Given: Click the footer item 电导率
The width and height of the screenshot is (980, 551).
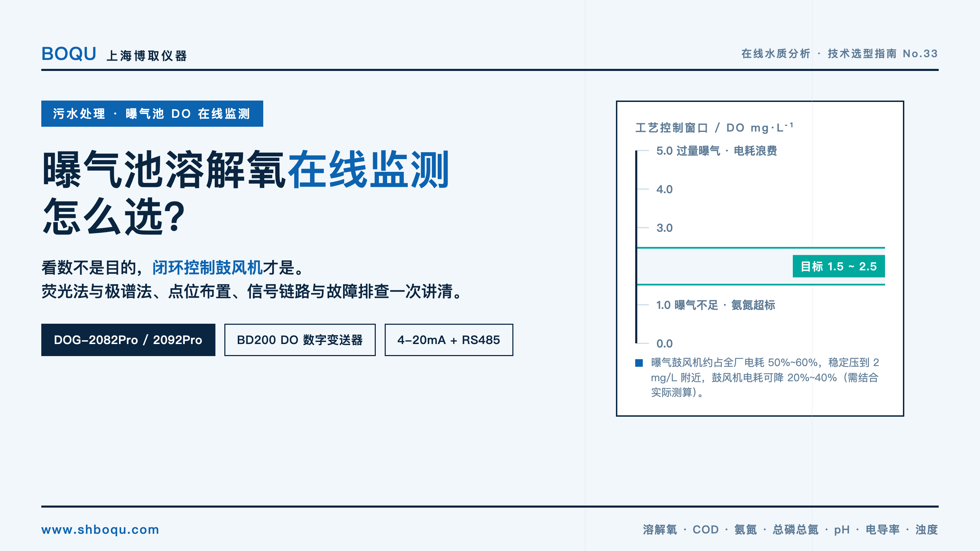Looking at the screenshot, I should [x=883, y=529].
